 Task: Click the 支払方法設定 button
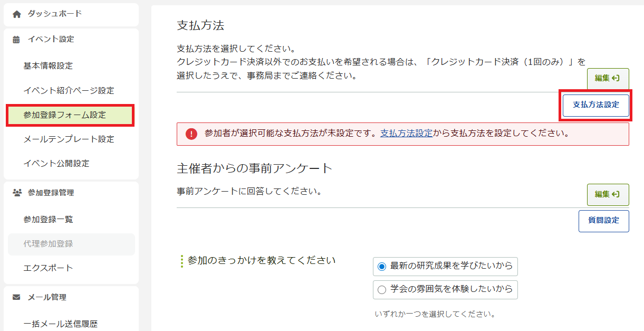coord(596,105)
